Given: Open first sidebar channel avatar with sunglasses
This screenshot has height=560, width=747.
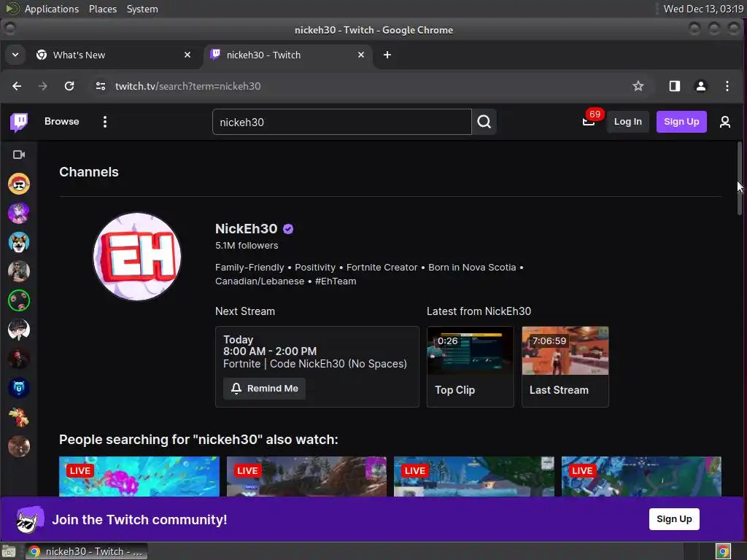Looking at the screenshot, I should [19, 184].
